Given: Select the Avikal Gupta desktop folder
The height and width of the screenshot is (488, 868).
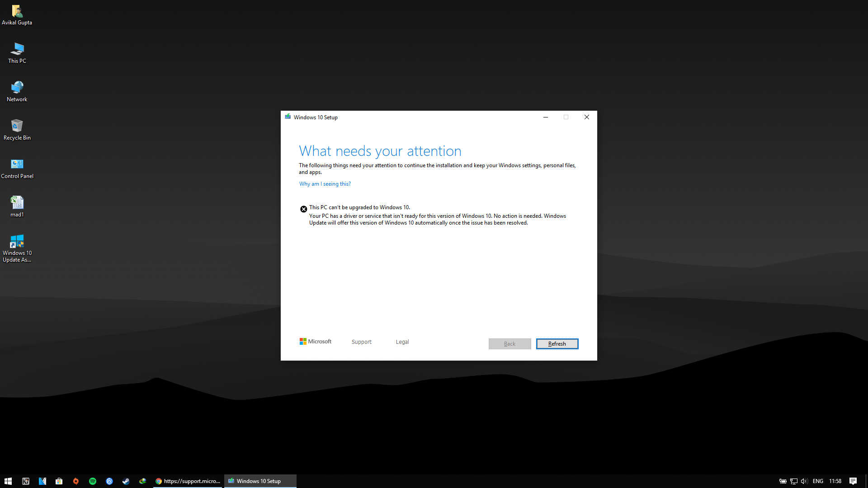Looking at the screenshot, I should pyautogui.click(x=17, y=15).
